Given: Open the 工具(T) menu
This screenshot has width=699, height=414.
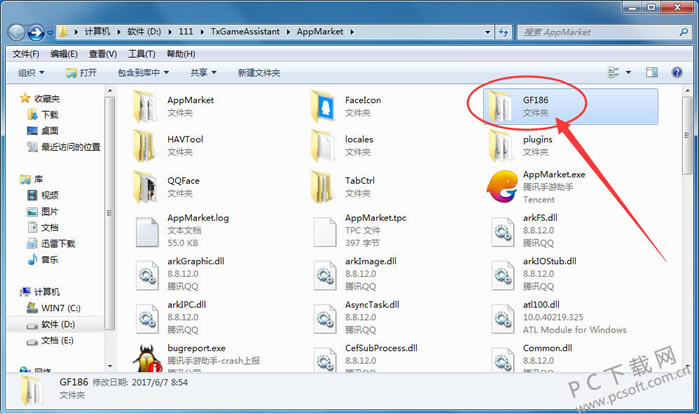Looking at the screenshot, I should 141,54.
